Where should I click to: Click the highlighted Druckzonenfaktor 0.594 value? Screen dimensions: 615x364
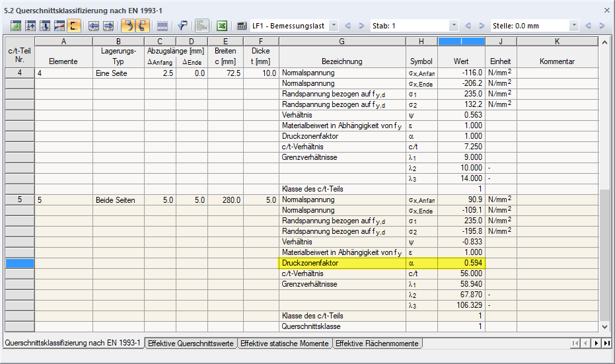point(461,263)
